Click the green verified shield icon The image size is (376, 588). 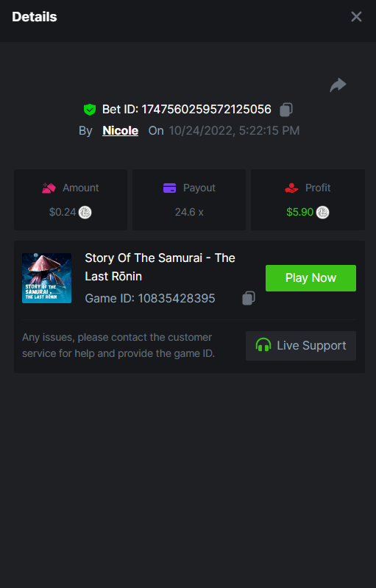tap(90, 110)
